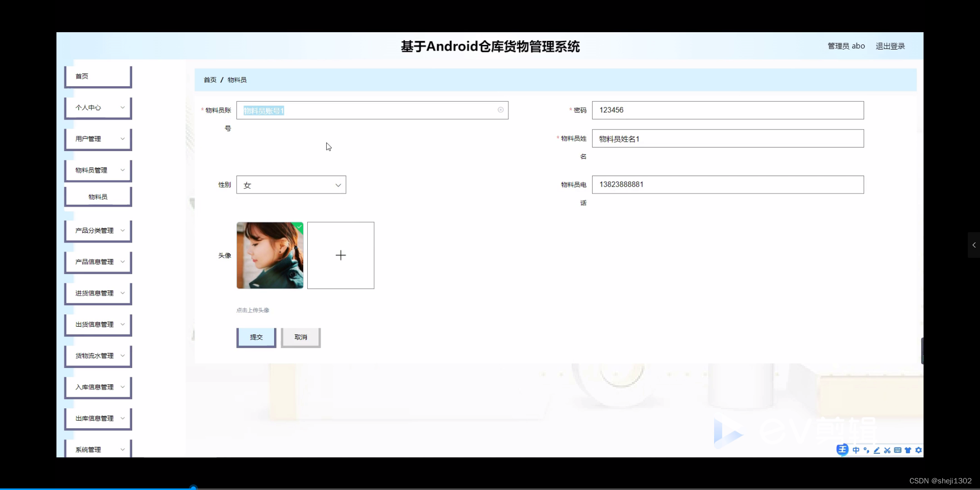Select the handwriting pen icon in the input toolbar
The width and height of the screenshot is (980, 490).
(x=876, y=450)
